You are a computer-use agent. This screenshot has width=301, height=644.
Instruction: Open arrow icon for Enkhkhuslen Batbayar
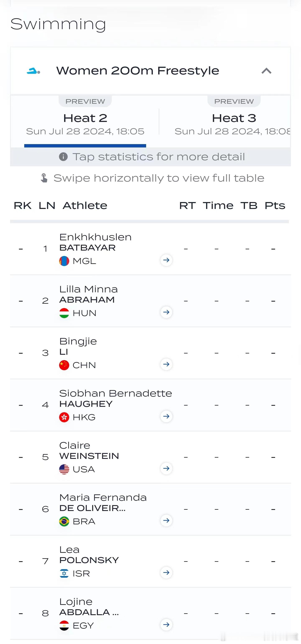(166, 260)
